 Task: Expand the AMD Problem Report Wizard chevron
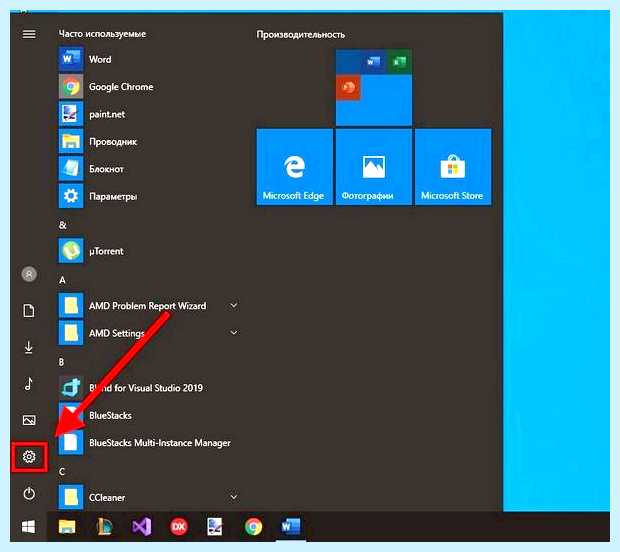pos(234,305)
